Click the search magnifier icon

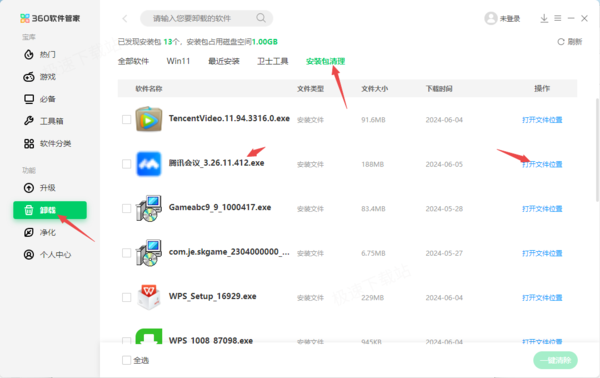[x=261, y=18]
